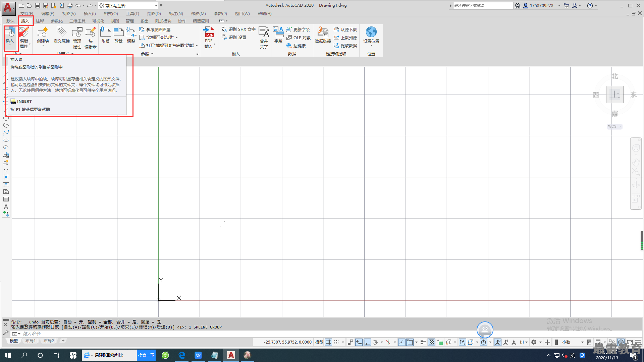Click 更新字段 (Update Fields)
The image size is (644, 362).
pos(298,29)
